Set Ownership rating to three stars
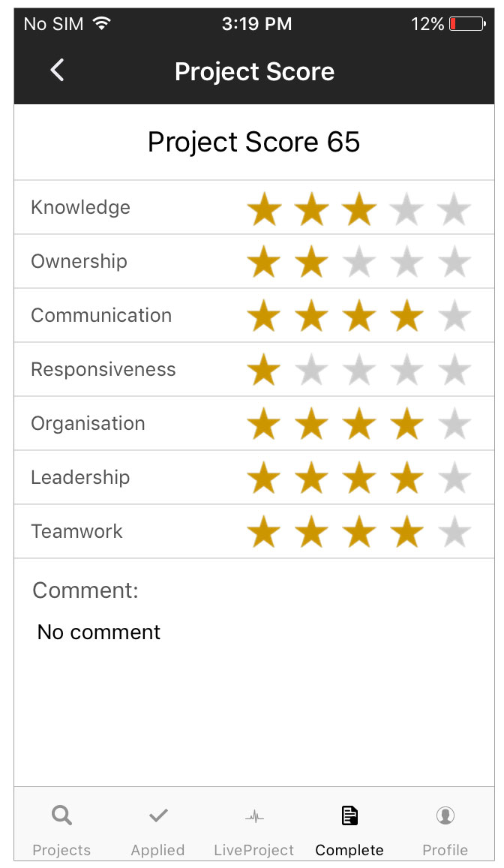 tap(359, 263)
